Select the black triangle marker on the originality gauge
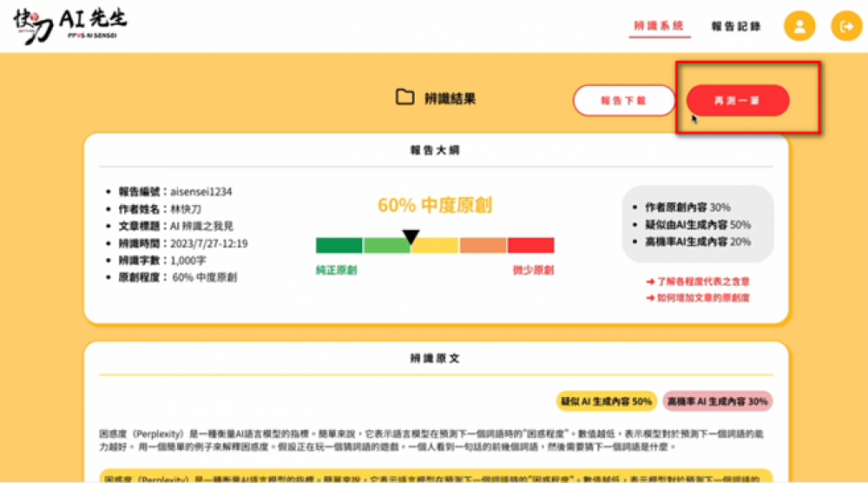The width and height of the screenshot is (868, 483). click(411, 236)
